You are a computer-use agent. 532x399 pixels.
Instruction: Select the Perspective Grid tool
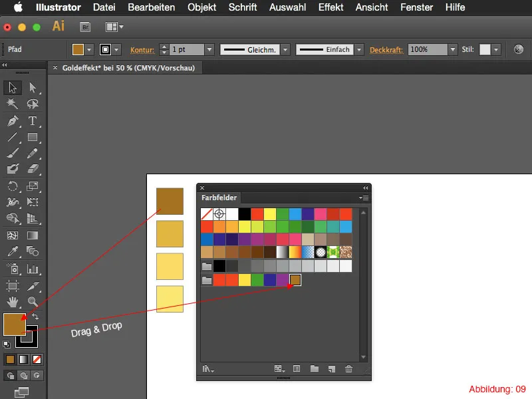33,218
